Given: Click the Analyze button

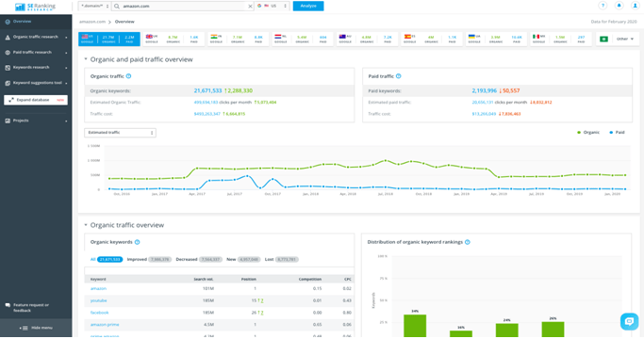Looking at the screenshot, I should pos(308,7).
